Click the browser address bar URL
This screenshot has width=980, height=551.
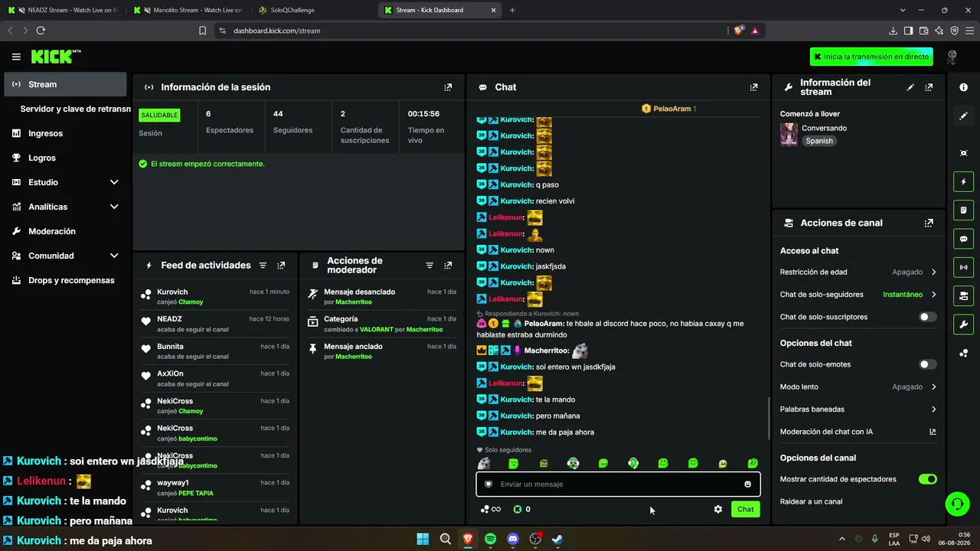(x=277, y=31)
